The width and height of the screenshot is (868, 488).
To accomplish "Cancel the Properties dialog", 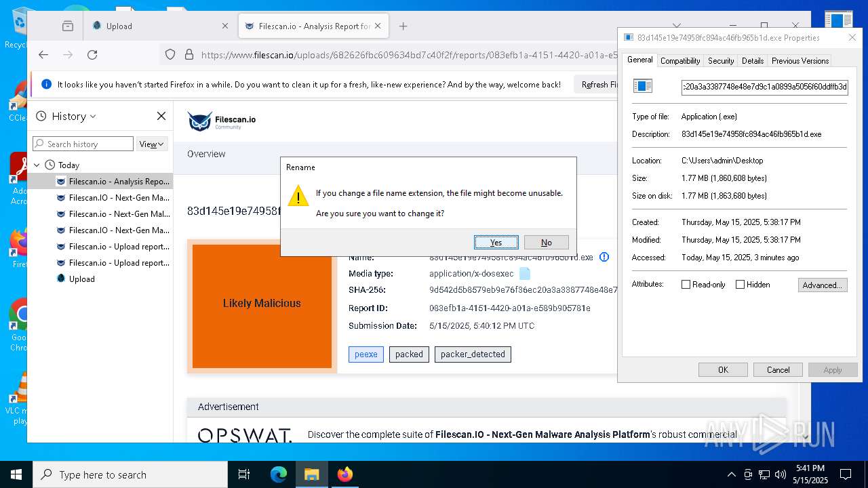I will tap(778, 369).
